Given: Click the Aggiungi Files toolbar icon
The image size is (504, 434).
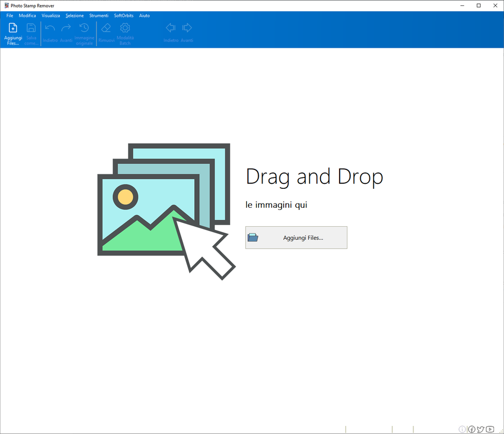Looking at the screenshot, I should click(13, 28).
